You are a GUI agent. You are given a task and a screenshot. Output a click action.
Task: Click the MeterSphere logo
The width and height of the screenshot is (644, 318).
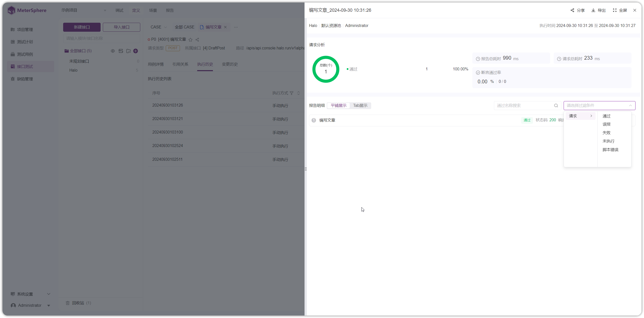[x=27, y=10]
